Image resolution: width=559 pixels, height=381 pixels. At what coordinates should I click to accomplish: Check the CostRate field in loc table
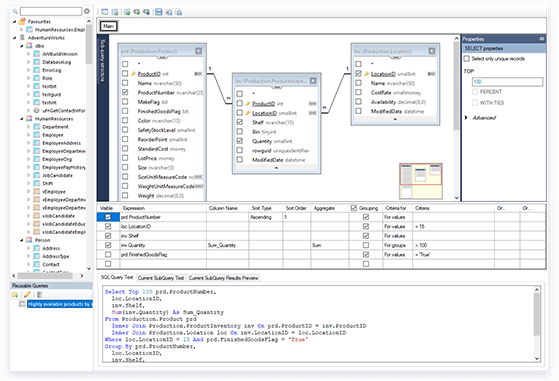(x=358, y=92)
